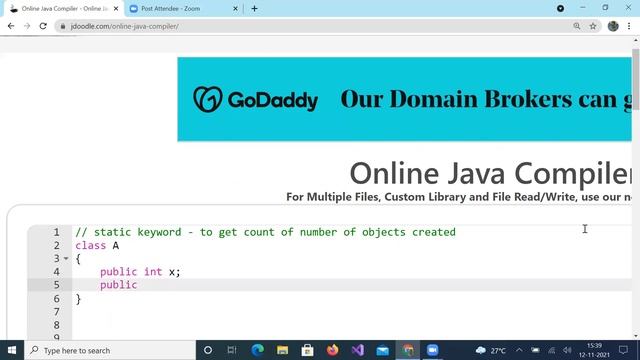The image size is (640, 360).
Task: Collapse the code fold on line 3
Action: click(66, 258)
